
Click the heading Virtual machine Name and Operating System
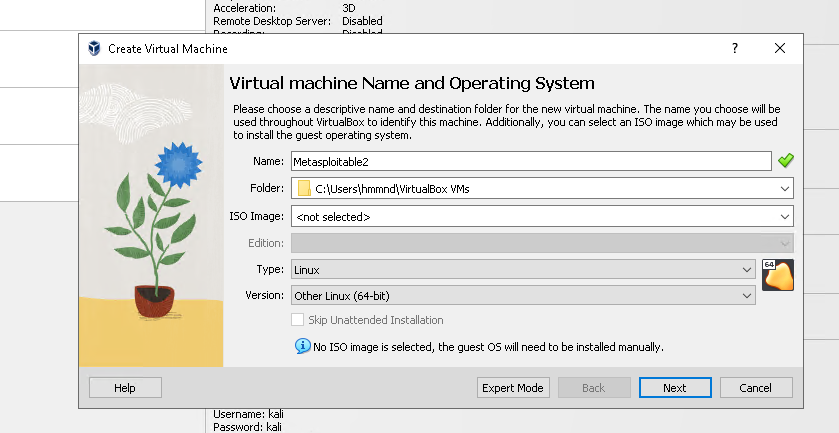coord(412,83)
